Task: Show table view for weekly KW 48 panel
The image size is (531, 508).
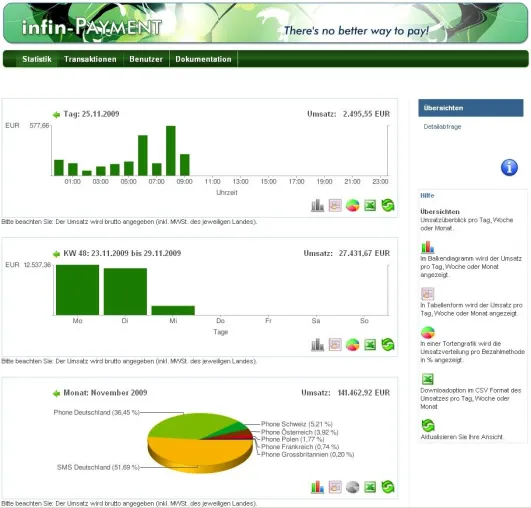Action: (x=335, y=345)
